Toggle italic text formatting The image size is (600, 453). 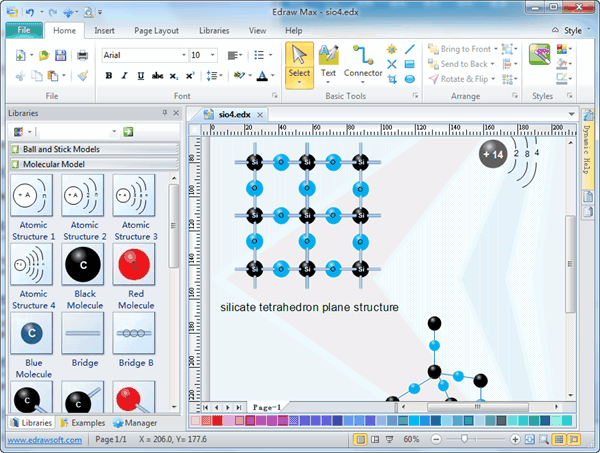(123, 76)
